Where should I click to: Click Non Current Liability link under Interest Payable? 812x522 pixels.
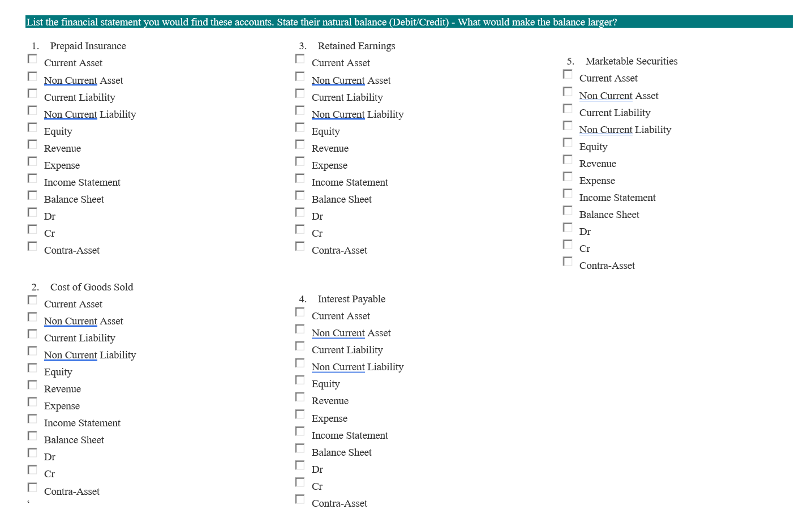(338, 367)
